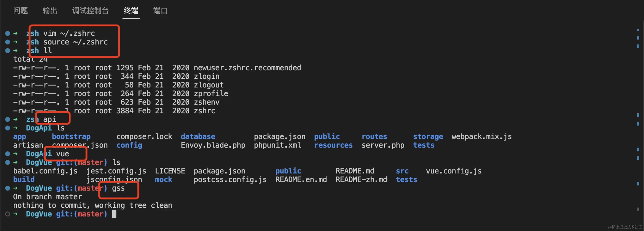Switch to the 终端 tab
Screen dimensions: 644x231
(x=131, y=11)
